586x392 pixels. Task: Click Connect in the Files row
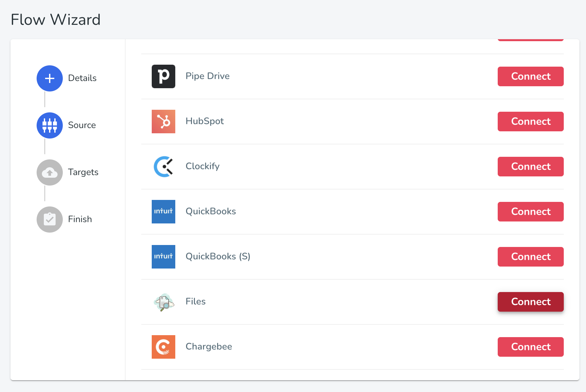pos(531,302)
